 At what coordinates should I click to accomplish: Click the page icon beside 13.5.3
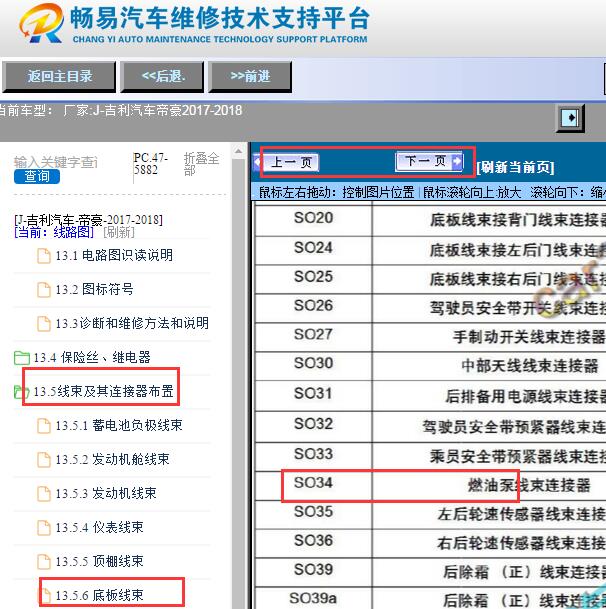click(44, 494)
